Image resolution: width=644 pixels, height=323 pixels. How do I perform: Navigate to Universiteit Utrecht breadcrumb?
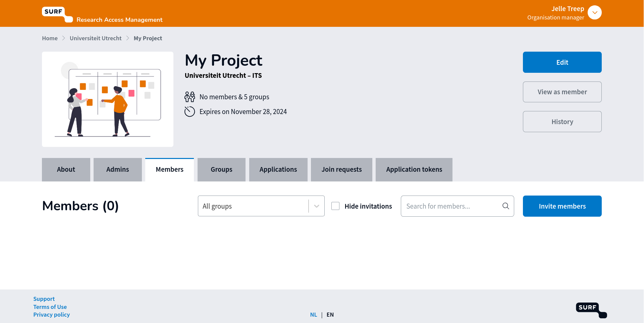(x=96, y=38)
